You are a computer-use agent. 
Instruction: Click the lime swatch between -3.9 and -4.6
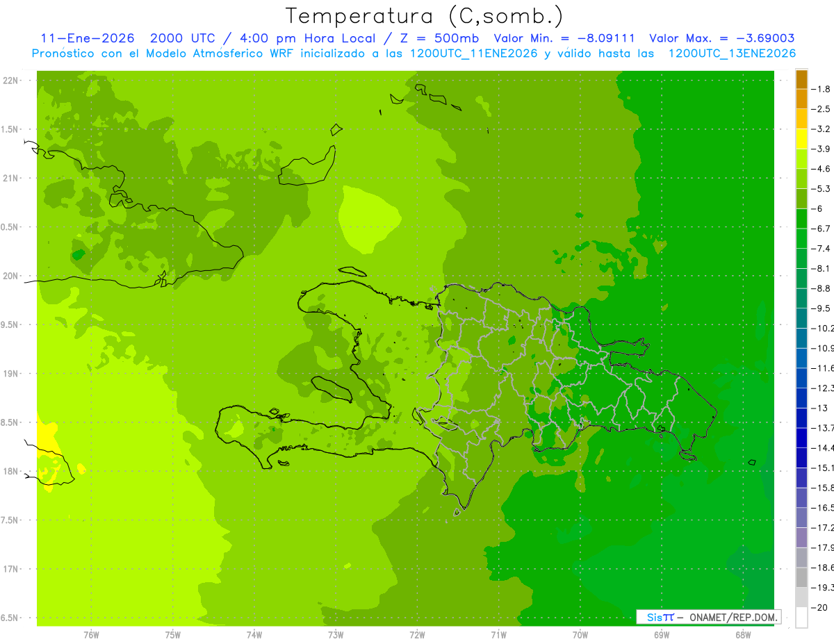801,159
